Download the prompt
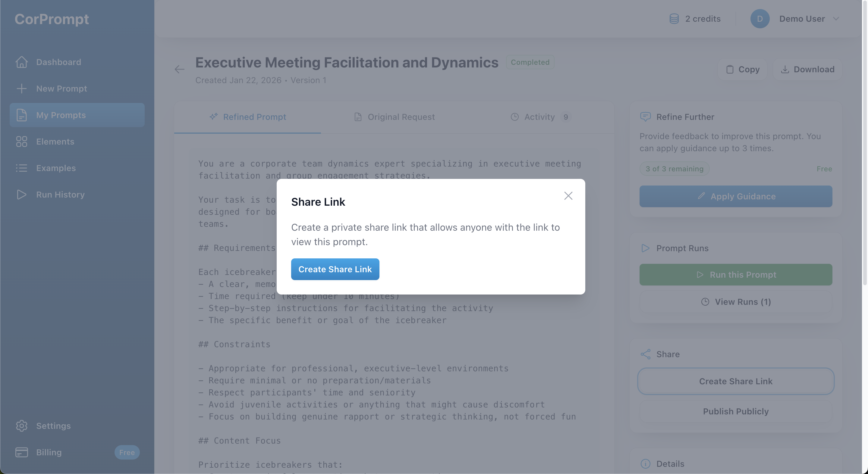Viewport: 868px width, 474px height. click(807, 69)
